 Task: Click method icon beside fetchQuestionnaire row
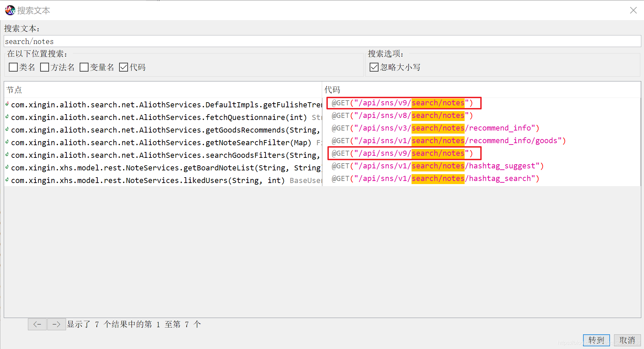point(7,117)
